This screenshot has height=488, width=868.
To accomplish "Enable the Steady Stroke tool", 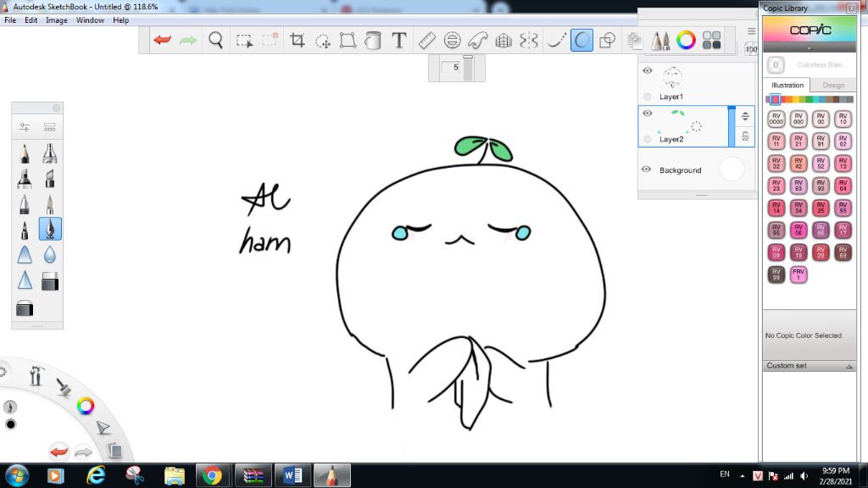I will tap(556, 40).
